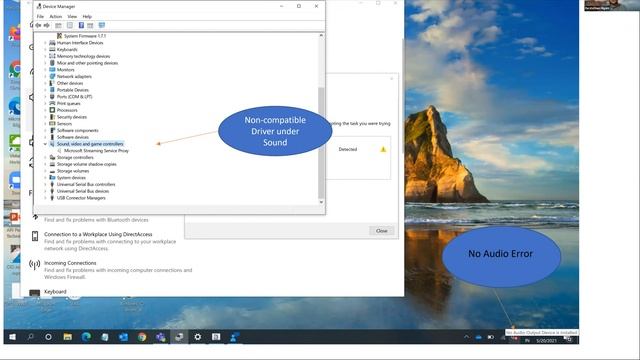This screenshot has height=360, width=640.
Task: Select System Firmware 1.7.1 entry
Action: (x=85, y=36)
